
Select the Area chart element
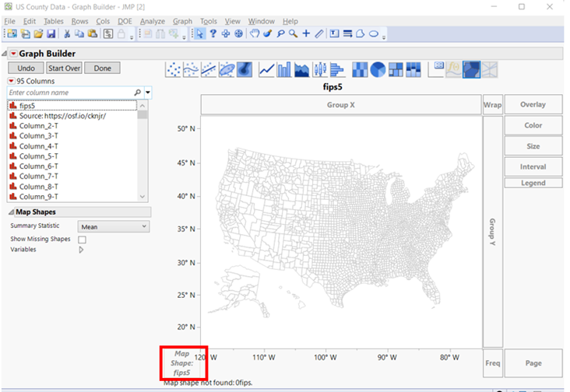tap(301, 69)
